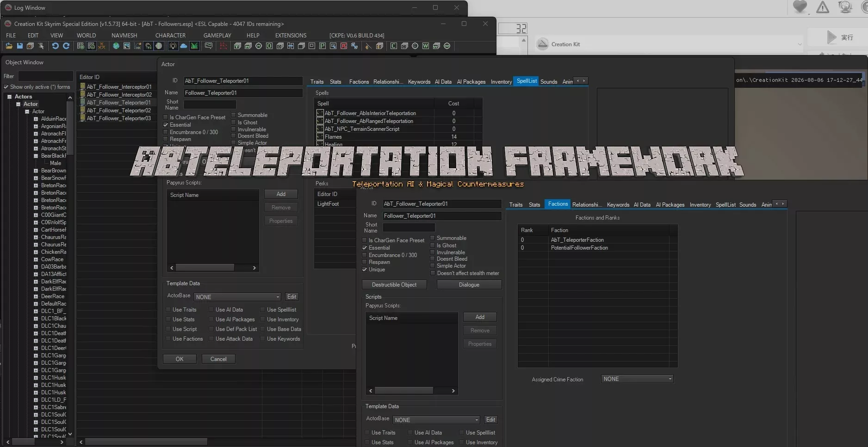The width and height of the screenshot is (868, 447).
Task: Click the Short Name field in front Actor window
Action: [409, 227]
